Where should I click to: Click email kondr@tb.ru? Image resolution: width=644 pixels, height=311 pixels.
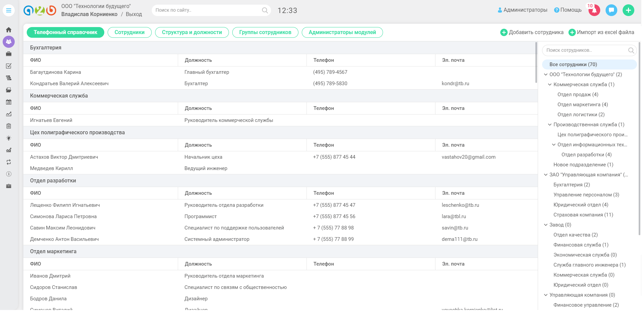[x=455, y=84]
